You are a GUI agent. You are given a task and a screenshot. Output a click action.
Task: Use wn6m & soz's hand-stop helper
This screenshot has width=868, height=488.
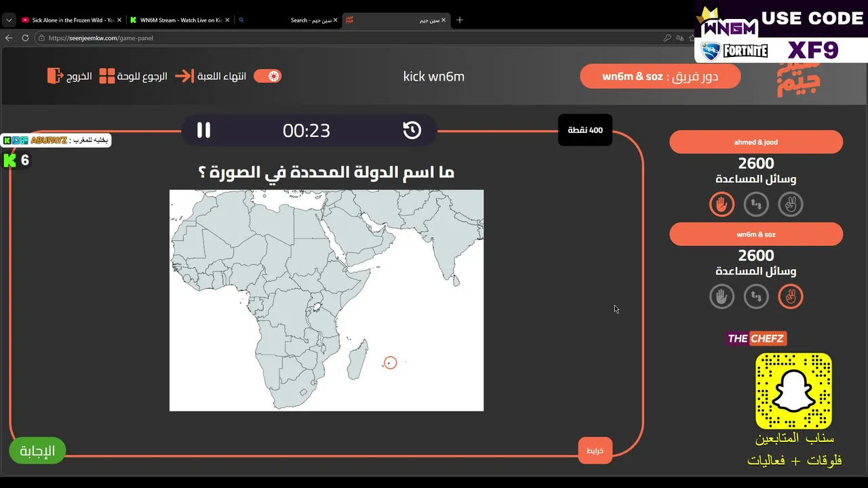coord(722,296)
